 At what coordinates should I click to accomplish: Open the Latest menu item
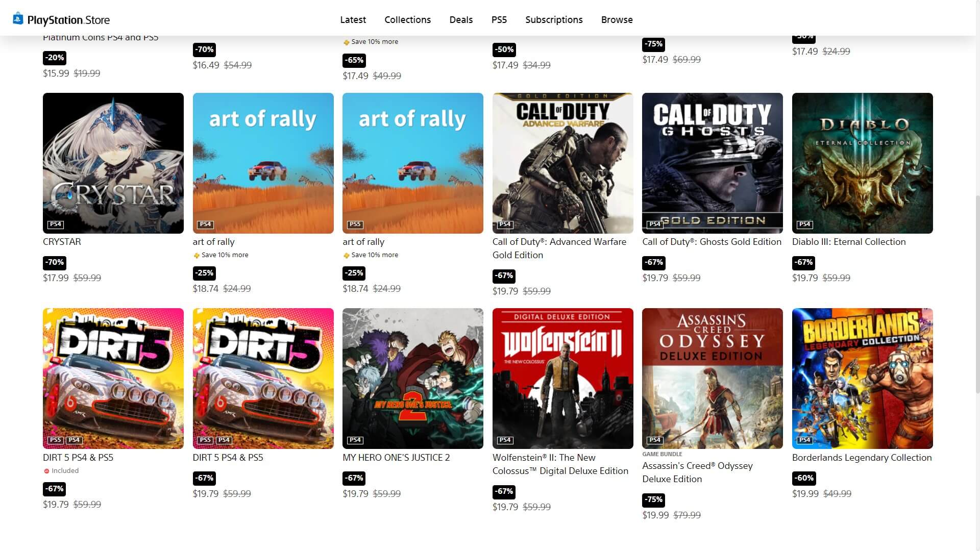click(353, 19)
